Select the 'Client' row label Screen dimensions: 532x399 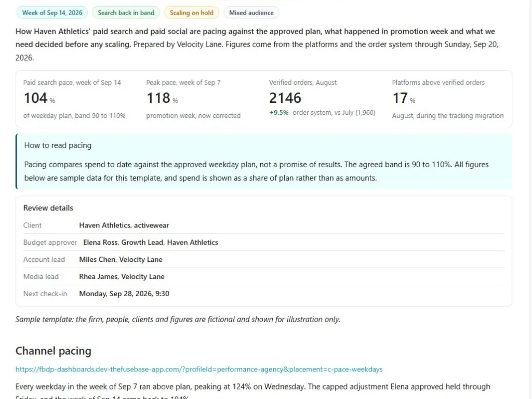point(32,225)
